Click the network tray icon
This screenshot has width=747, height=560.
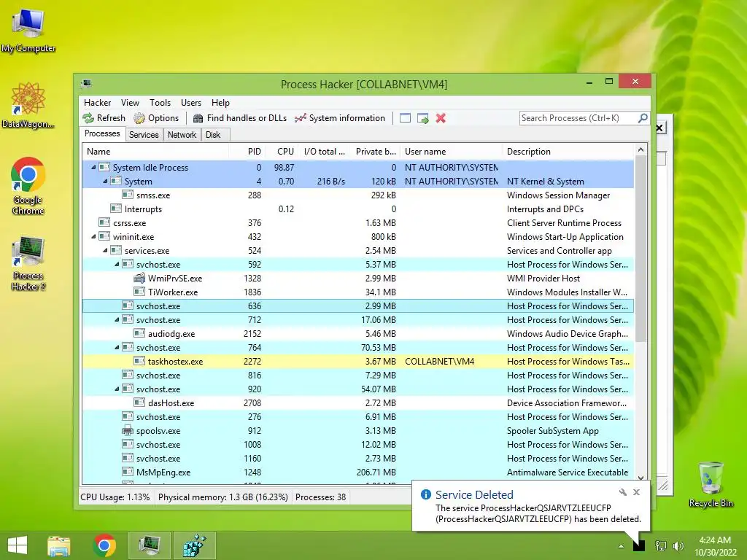pyautogui.click(x=661, y=545)
